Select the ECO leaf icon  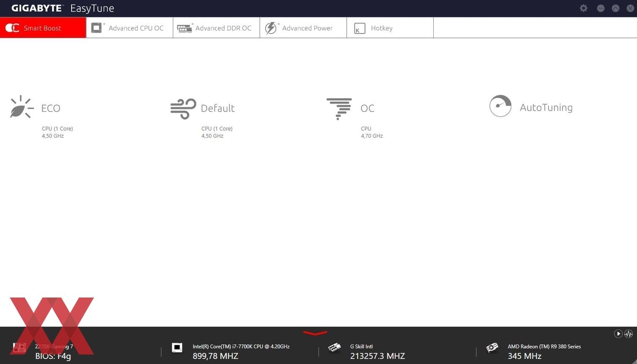point(22,107)
